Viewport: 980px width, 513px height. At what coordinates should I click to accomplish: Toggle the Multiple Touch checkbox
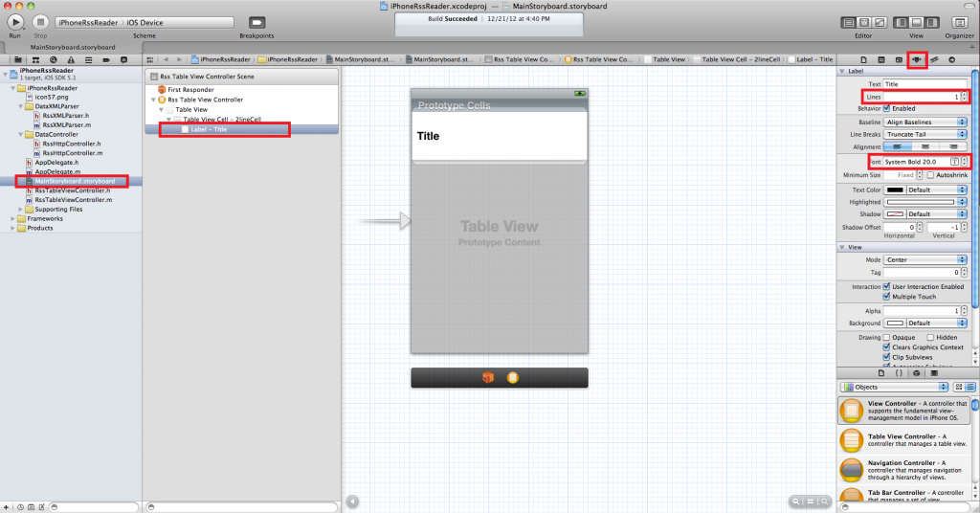pos(887,297)
